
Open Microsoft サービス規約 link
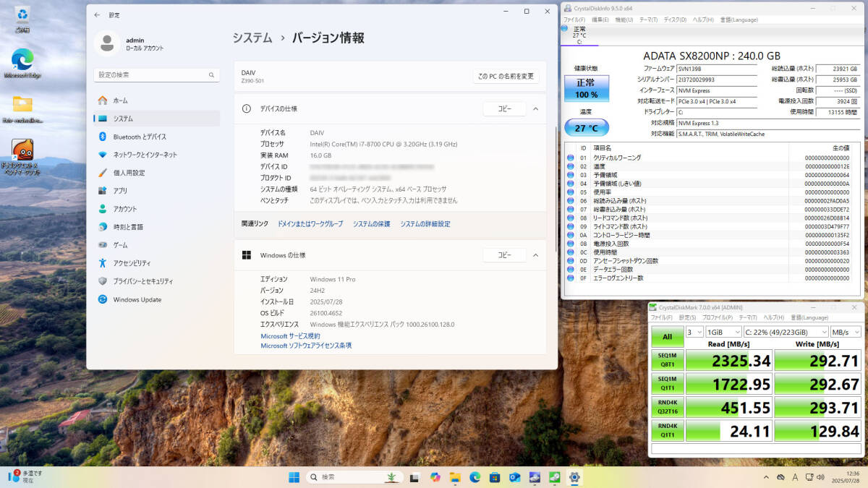click(291, 336)
